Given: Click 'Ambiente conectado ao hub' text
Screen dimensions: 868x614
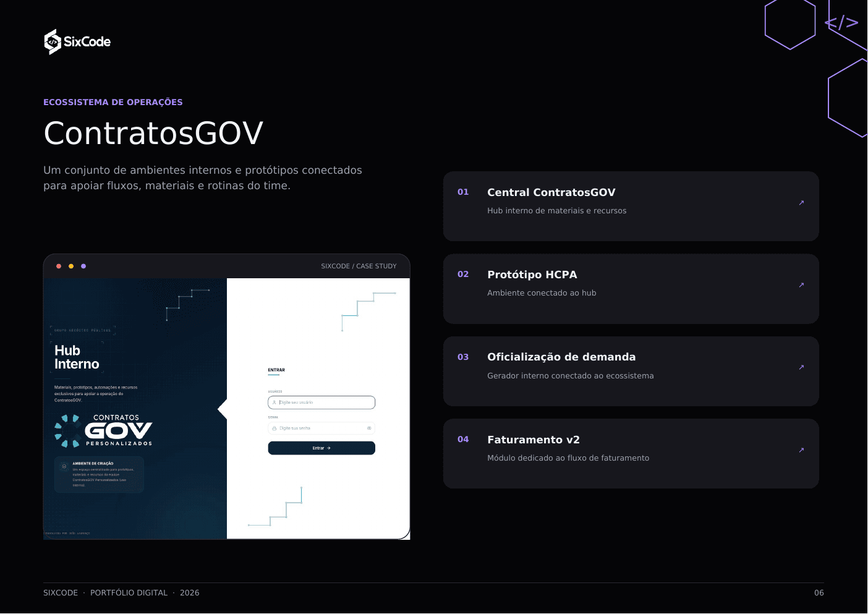Looking at the screenshot, I should click(542, 293).
